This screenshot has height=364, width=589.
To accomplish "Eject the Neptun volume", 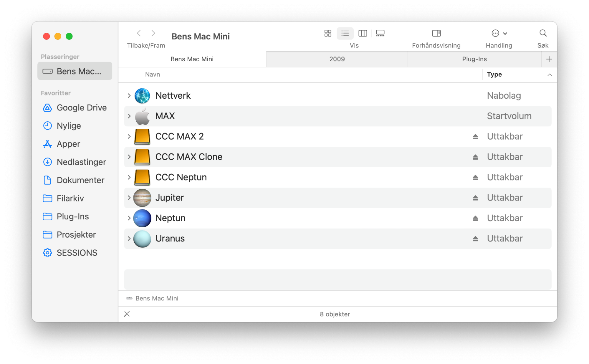I will pos(475,218).
